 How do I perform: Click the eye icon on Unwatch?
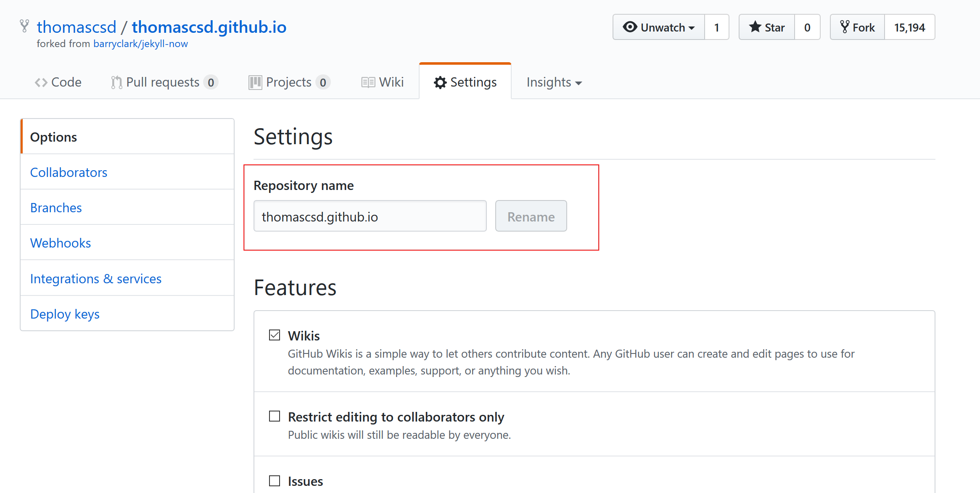pyautogui.click(x=630, y=27)
